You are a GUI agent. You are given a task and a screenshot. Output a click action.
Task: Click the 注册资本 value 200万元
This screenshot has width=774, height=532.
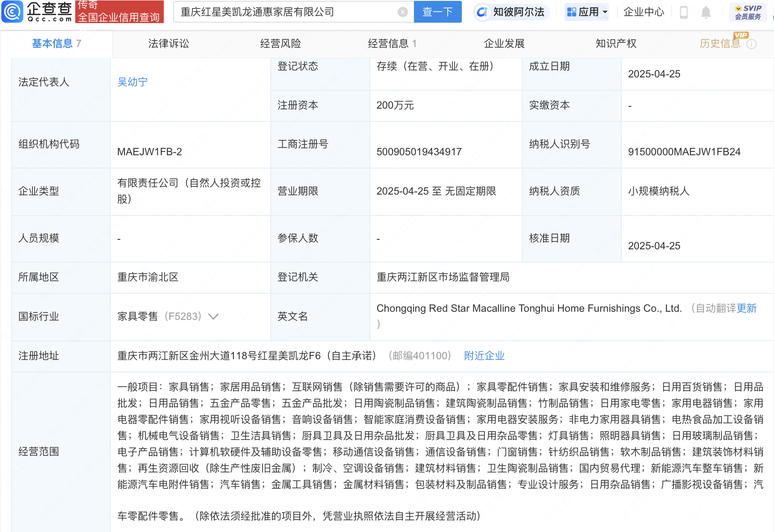tap(395, 105)
